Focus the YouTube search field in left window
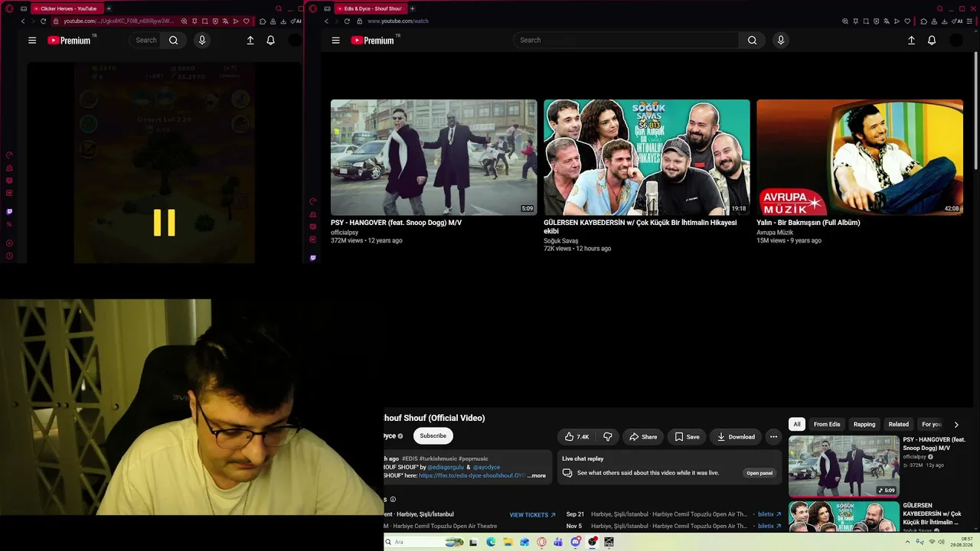This screenshot has width=980, height=551. (146, 41)
